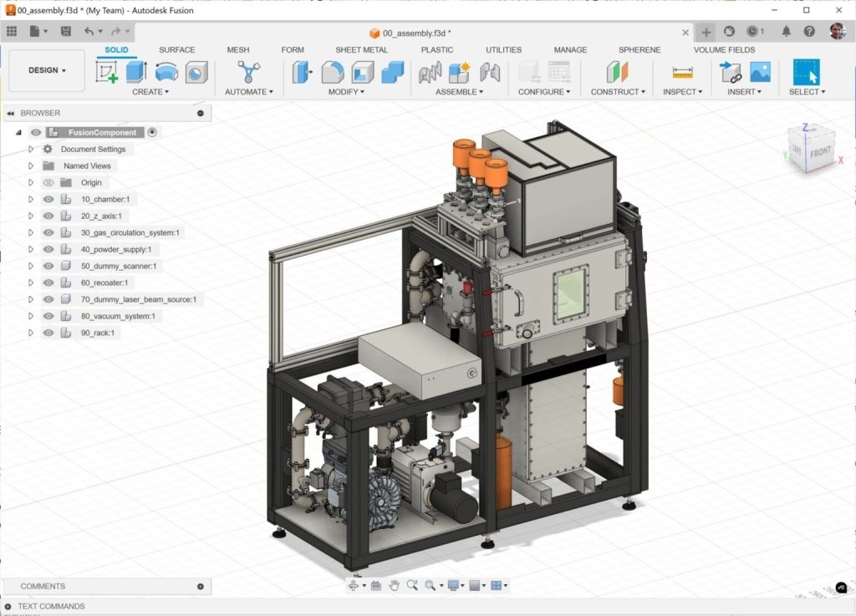Click the Fillet tool icon
The width and height of the screenshot is (856, 616).
point(333,73)
